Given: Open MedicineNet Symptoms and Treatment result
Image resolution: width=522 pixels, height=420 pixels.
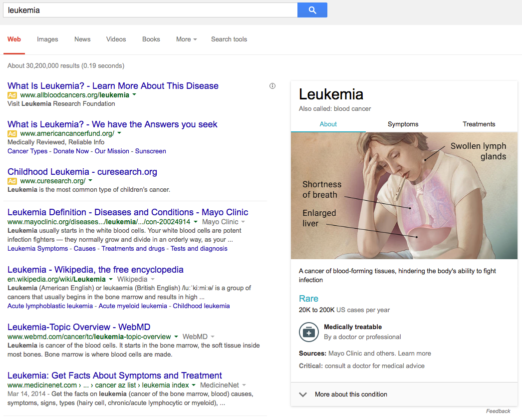Looking at the screenshot, I should (114, 376).
